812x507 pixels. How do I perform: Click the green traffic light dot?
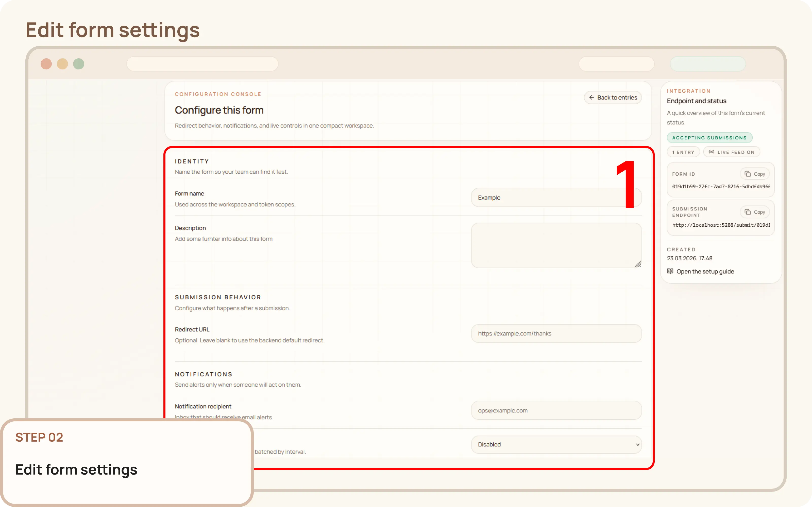78,64
